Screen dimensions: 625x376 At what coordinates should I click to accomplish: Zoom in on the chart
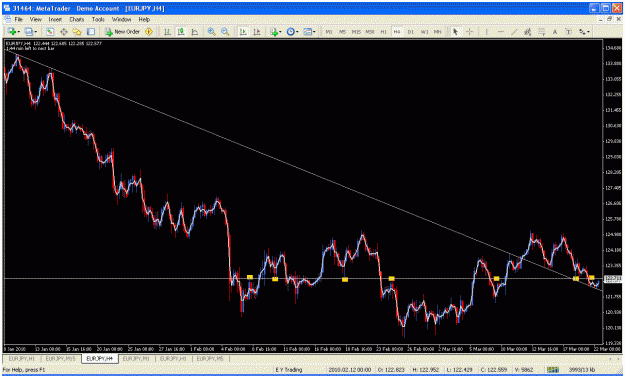211,31
